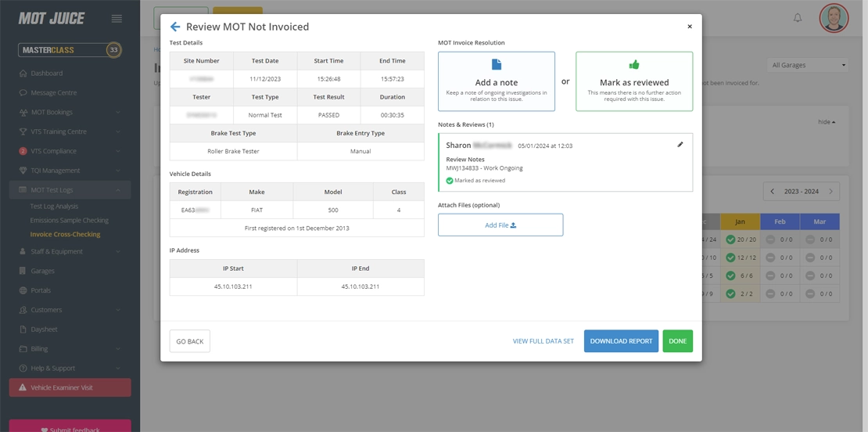Toggle the sidebar hamburger menu
The height and width of the screenshot is (432, 868).
pyautogui.click(x=117, y=18)
